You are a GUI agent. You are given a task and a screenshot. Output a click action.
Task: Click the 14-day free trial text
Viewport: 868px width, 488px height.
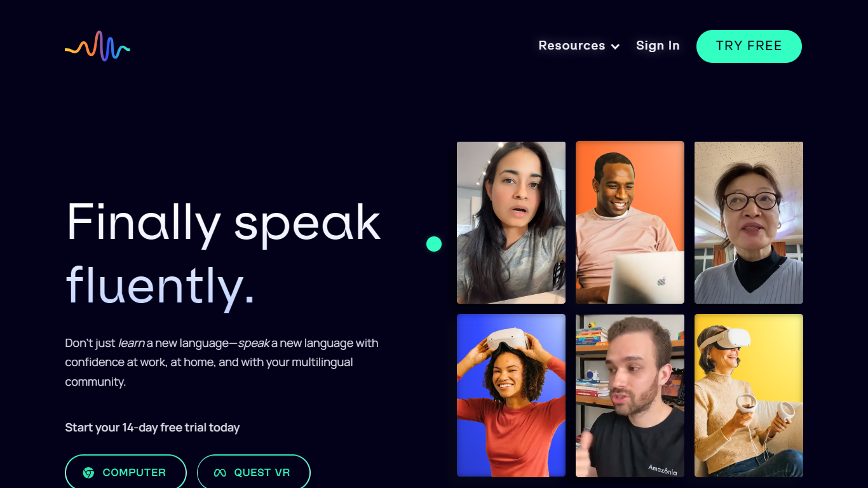tap(153, 428)
